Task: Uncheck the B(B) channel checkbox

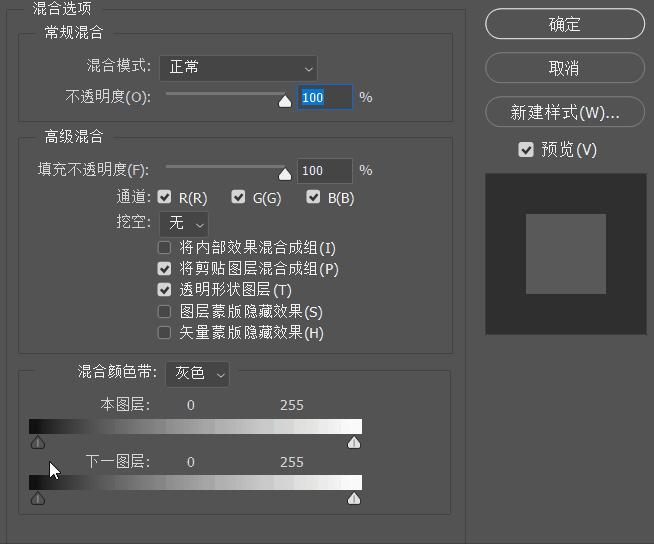Action: [313, 197]
